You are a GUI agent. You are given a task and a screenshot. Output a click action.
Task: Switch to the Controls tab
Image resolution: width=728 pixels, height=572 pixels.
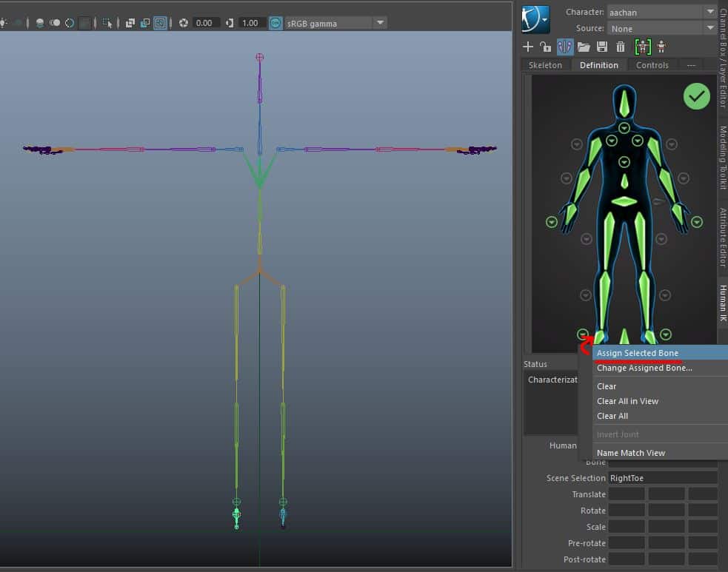point(652,65)
